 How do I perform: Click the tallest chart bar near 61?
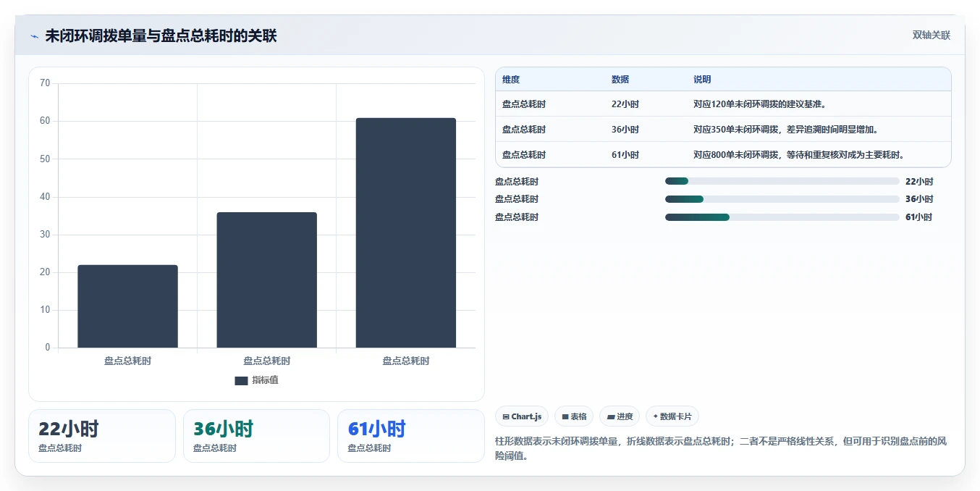coord(405,232)
